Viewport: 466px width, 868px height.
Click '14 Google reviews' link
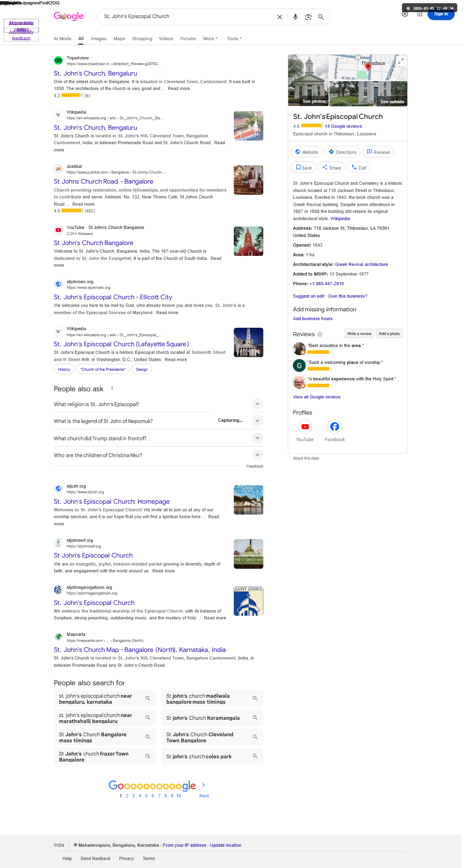(343, 126)
